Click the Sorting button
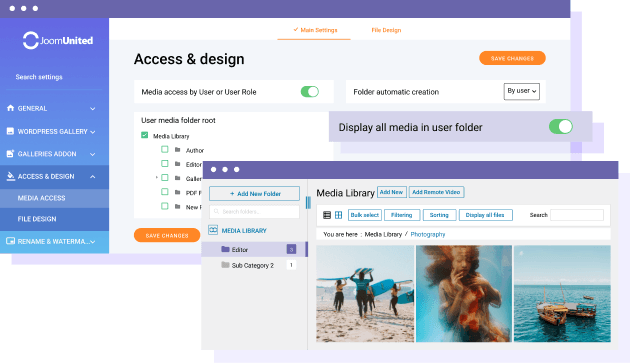 (x=439, y=215)
